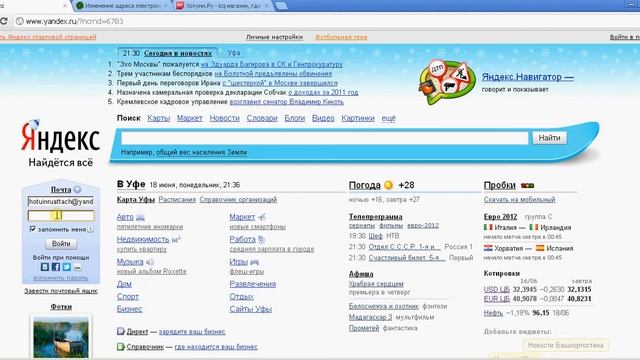The width and height of the screenshot is (640, 360).
Task: Select the Уфа news tab
Action: tap(233, 53)
